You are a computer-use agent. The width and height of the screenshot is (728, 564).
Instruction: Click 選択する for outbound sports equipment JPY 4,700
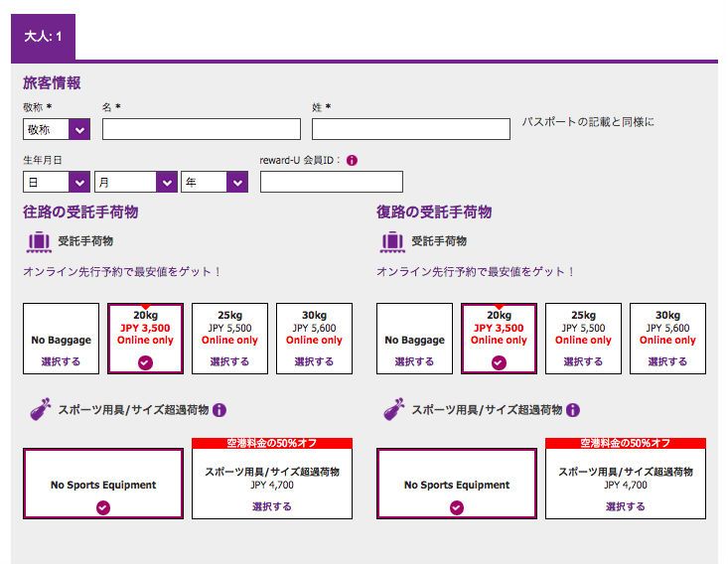271,506
